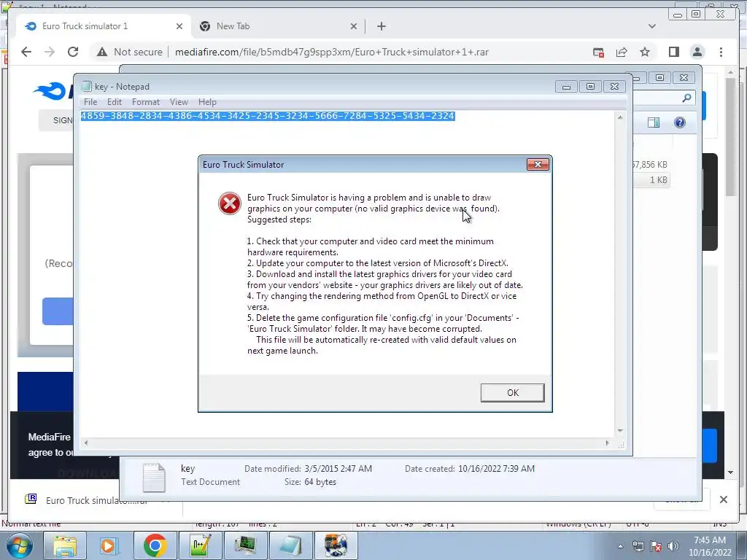This screenshot has width=747, height=560.
Task: Click the monitor app taskbar icon
Action: [245, 545]
